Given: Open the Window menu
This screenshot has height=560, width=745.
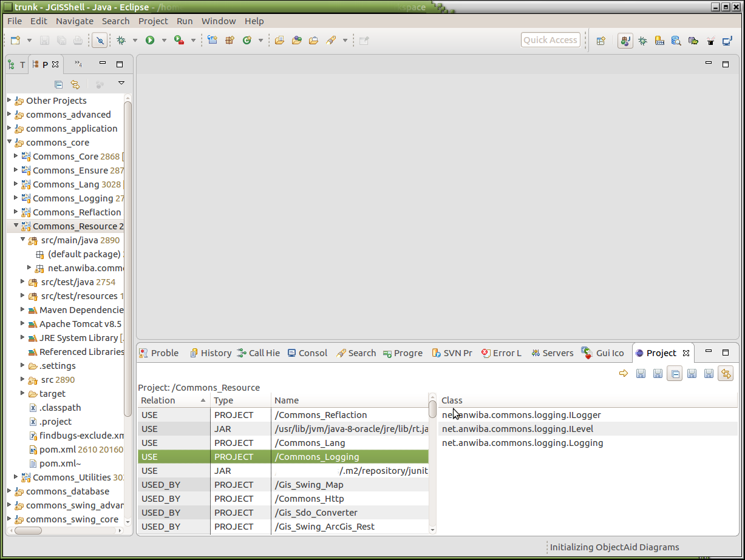Looking at the screenshot, I should tap(219, 21).
